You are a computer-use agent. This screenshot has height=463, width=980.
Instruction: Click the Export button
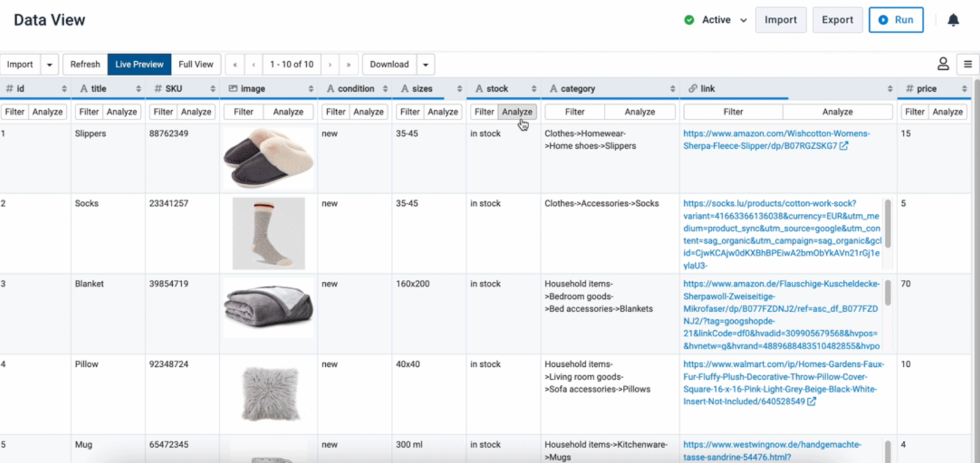point(837,20)
